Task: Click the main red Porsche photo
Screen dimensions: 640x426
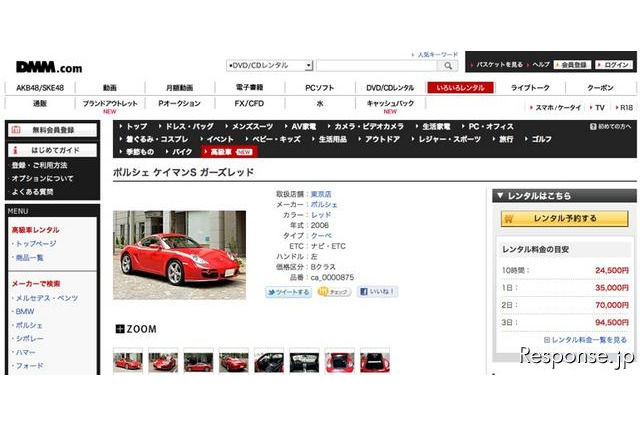Action: [x=179, y=255]
